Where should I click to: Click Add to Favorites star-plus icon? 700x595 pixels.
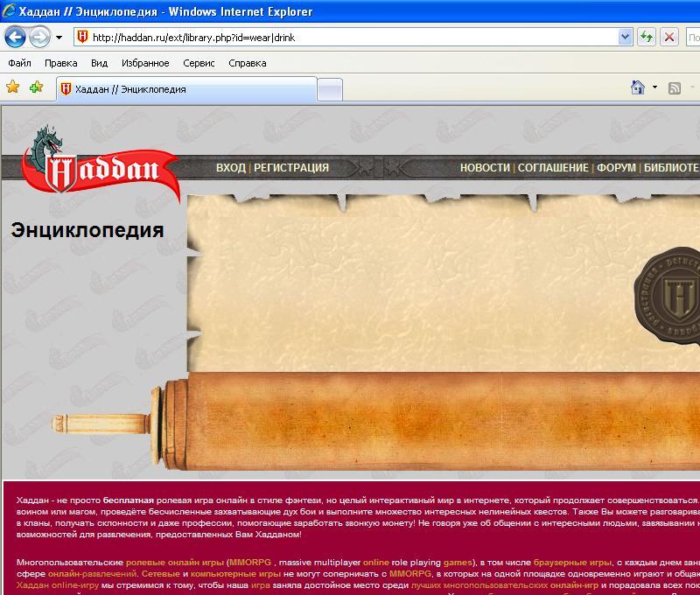(x=36, y=87)
